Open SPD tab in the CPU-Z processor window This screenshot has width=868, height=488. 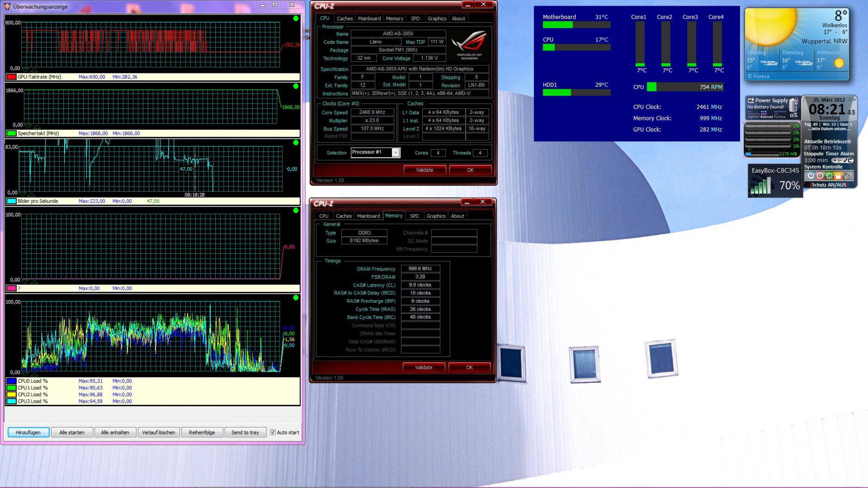coord(415,18)
